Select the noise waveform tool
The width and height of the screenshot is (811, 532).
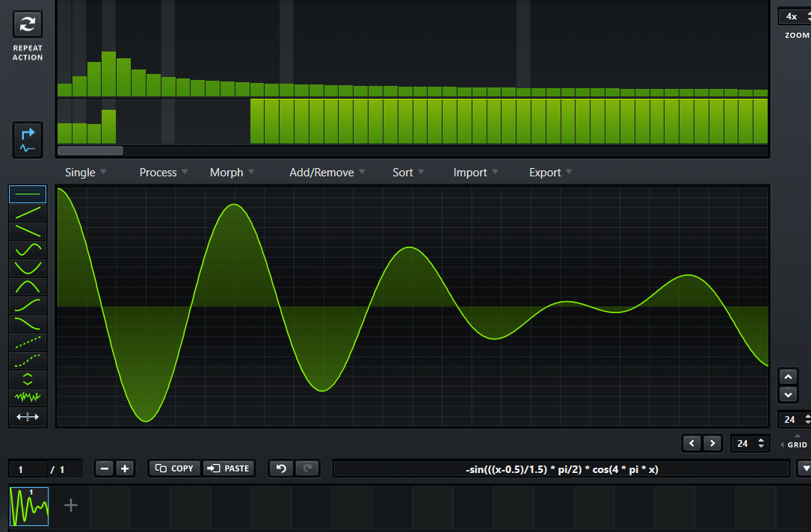pos(28,397)
